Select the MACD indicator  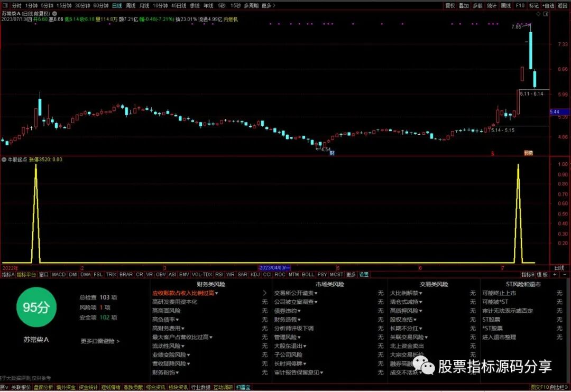tap(59, 274)
